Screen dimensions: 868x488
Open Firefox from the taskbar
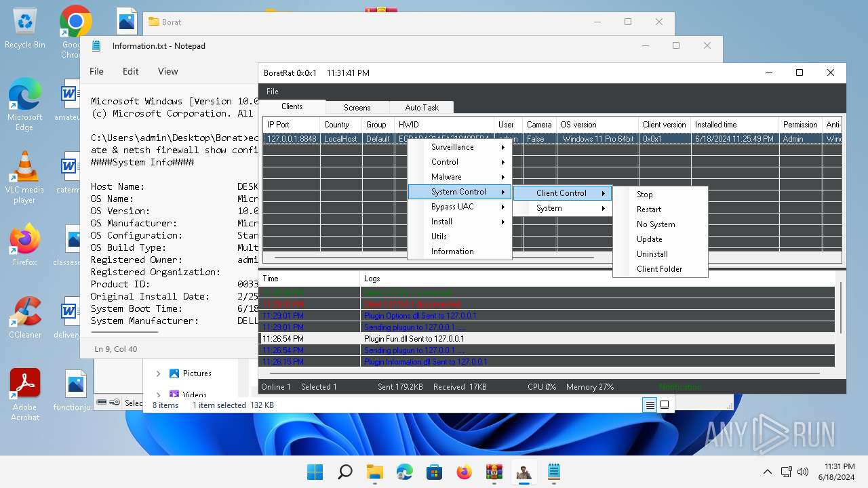pos(464,472)
